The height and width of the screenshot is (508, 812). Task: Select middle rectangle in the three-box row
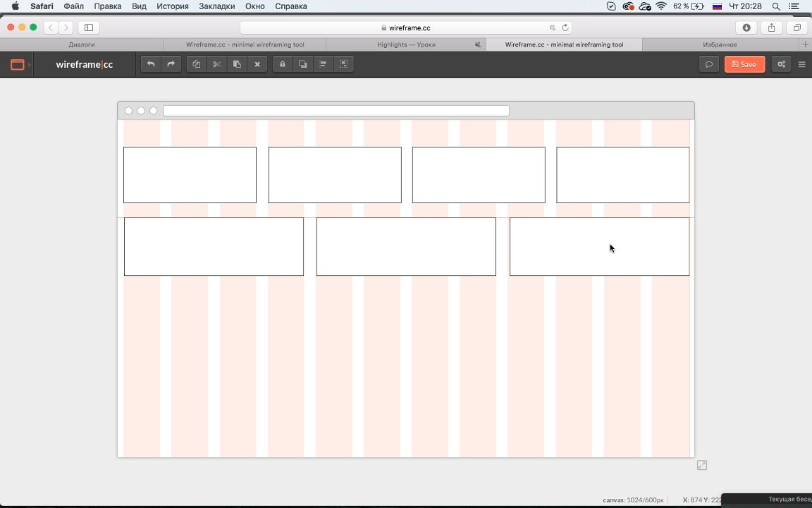coord(406,246)
